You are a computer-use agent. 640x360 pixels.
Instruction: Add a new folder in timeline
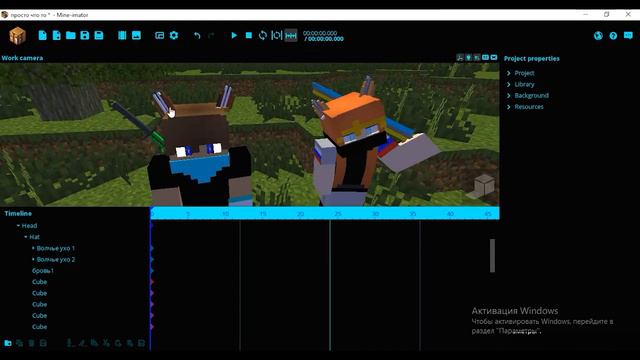click(x=8, y=343)
